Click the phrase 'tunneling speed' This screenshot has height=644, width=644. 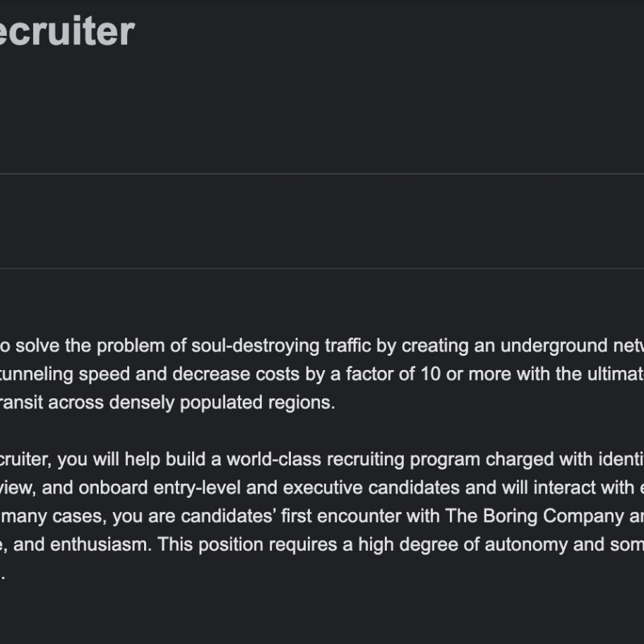(65, 374)
